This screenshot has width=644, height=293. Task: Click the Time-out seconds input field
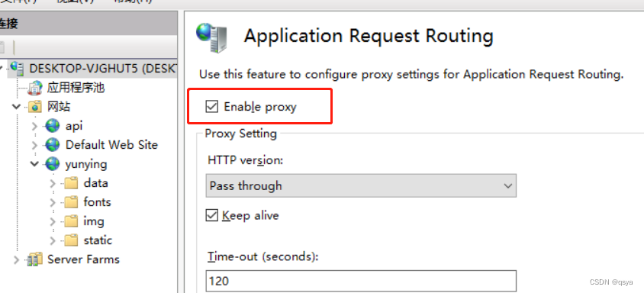click(x=361, y=281)
